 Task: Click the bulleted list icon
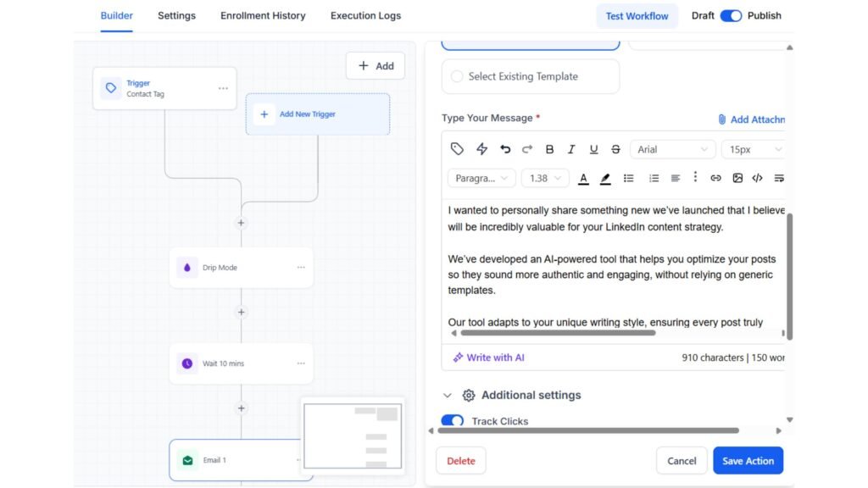(628, 178)
